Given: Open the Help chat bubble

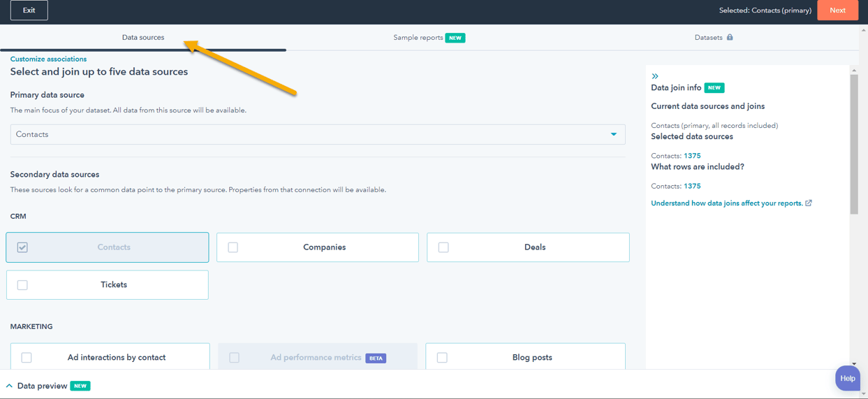Looking at the screenshot, I should pyautogui.click(x=847, y=378).
